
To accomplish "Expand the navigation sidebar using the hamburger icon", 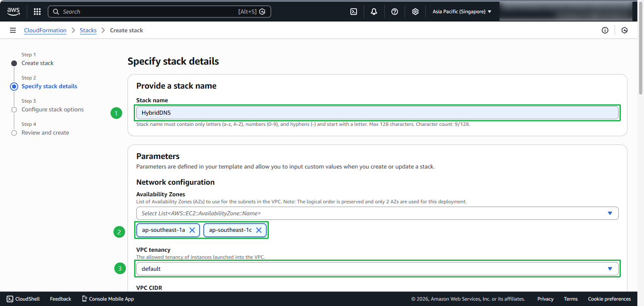I will [x=13, y=30].
